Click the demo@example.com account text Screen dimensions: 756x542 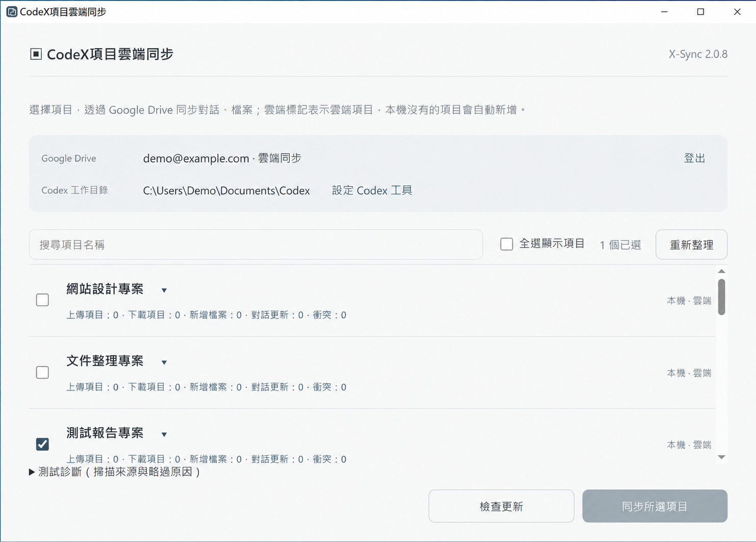[x=196, y=158]
